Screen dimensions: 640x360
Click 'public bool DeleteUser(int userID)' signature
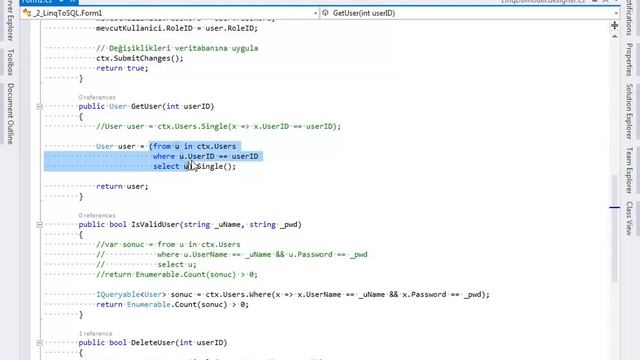click(153, 342)
